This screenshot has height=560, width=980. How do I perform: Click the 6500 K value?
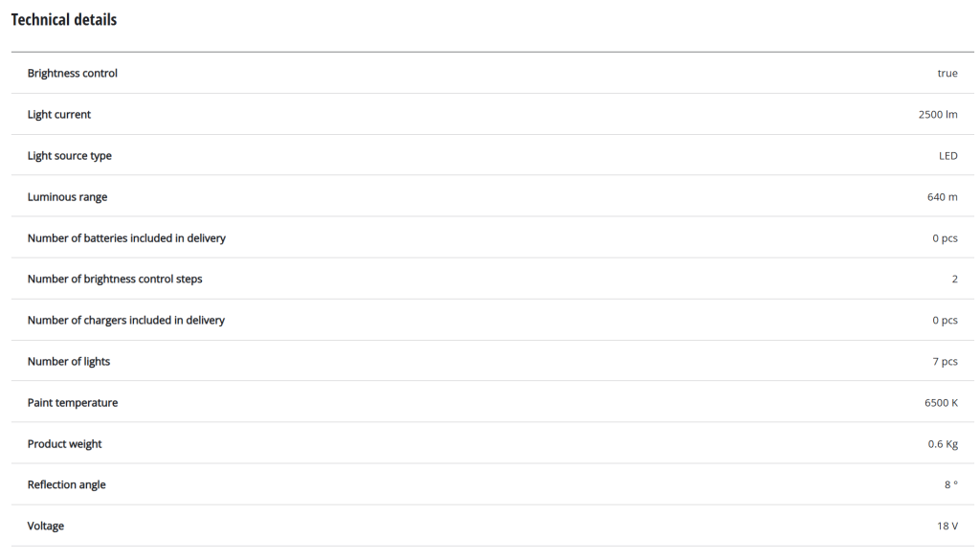941,403
